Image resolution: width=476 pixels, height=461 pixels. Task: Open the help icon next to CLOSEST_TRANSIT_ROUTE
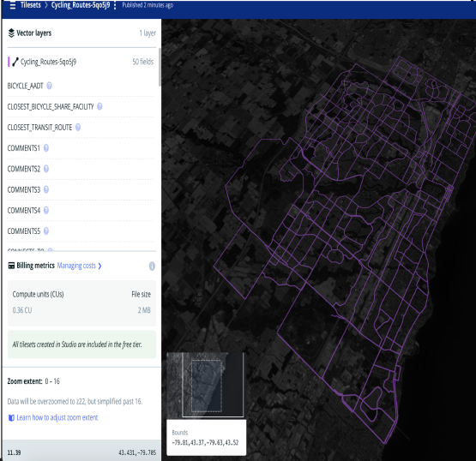coord(78,128)
